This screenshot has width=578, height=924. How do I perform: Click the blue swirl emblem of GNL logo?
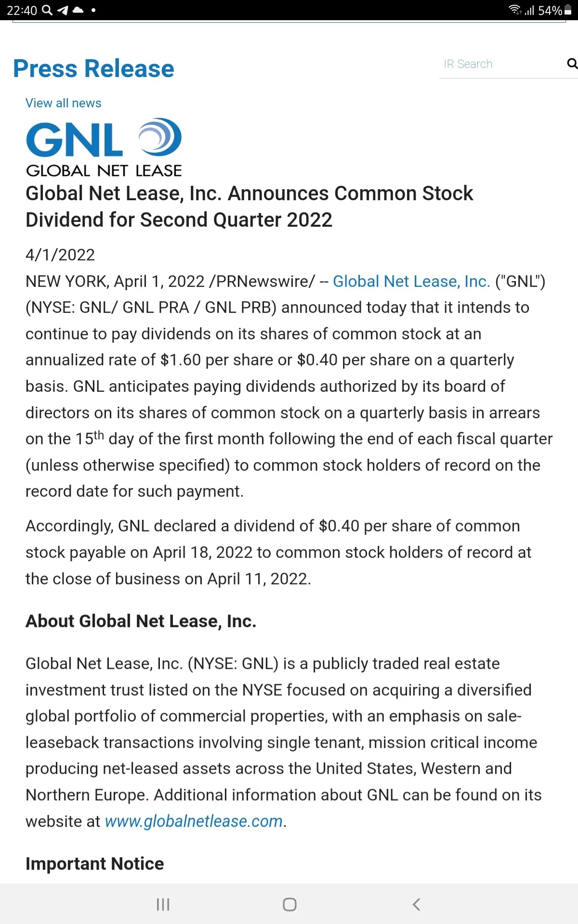pos(160,137)
